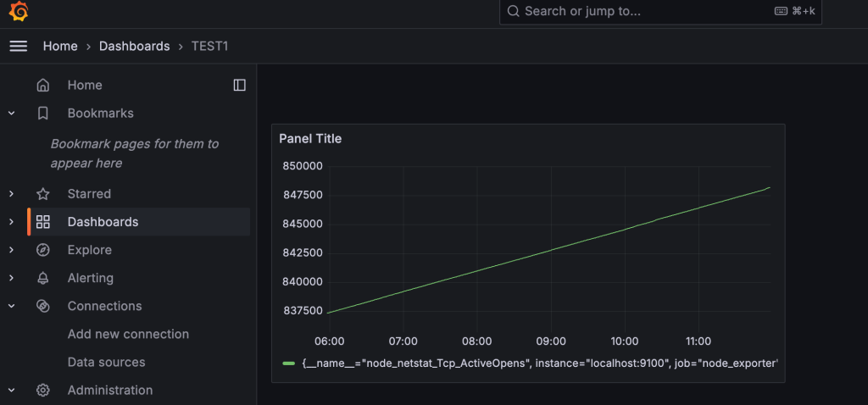Click the Panel Title header
Image resolution: width=868 pixels, height=405 pixels.
[x=310, y=139]
